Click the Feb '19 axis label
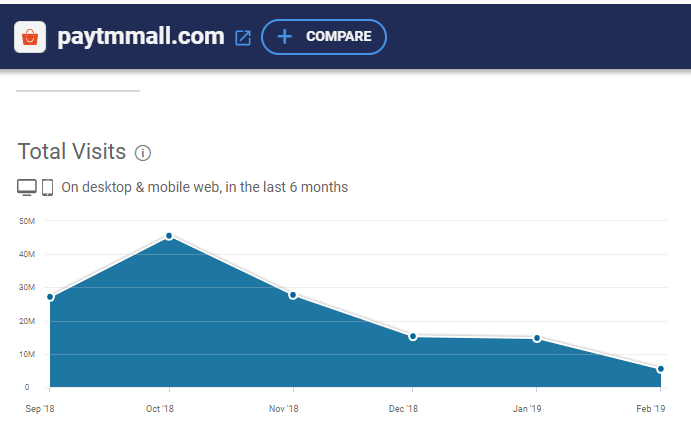The width and height of the screenshot is (691, 429). pos(651,409)
